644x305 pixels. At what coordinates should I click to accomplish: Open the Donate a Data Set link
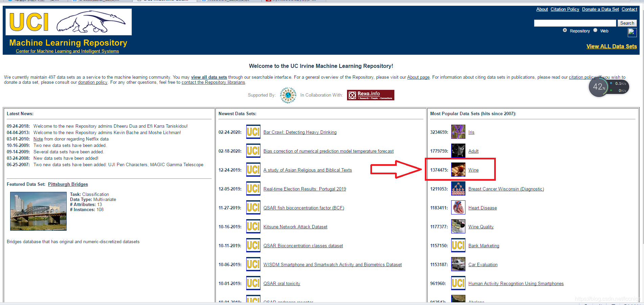pyautogui.click(x=600, y=9)
